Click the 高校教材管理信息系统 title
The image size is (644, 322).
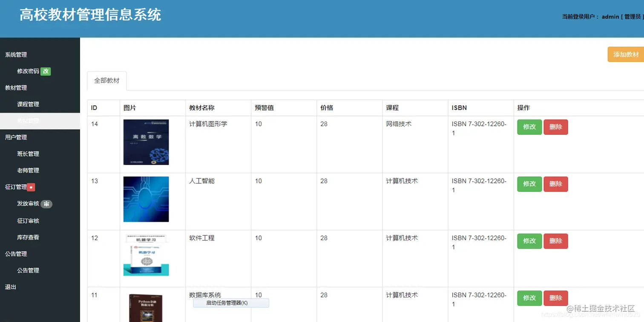coord(90,15)
